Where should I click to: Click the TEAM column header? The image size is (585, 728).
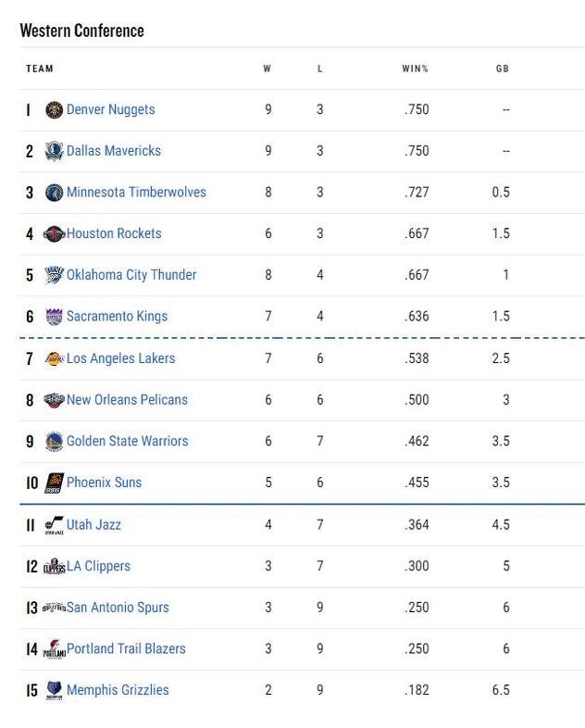[40, 69]
